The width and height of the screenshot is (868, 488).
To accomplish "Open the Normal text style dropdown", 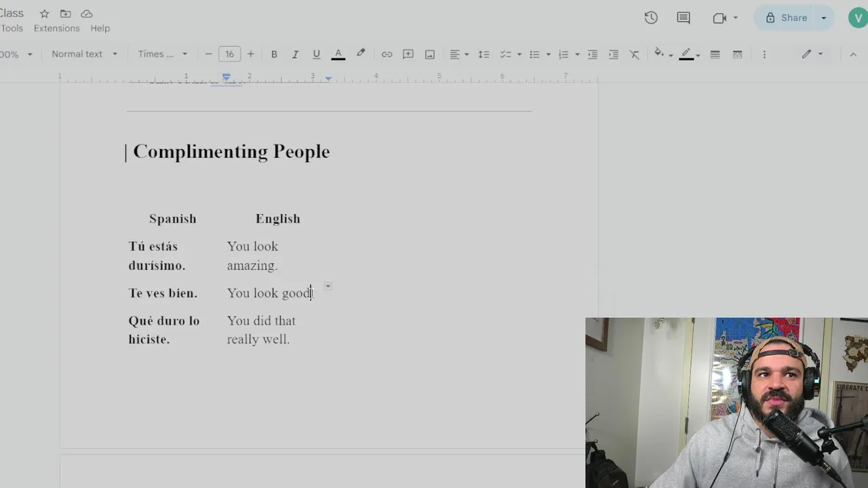I will pos(84,54).
